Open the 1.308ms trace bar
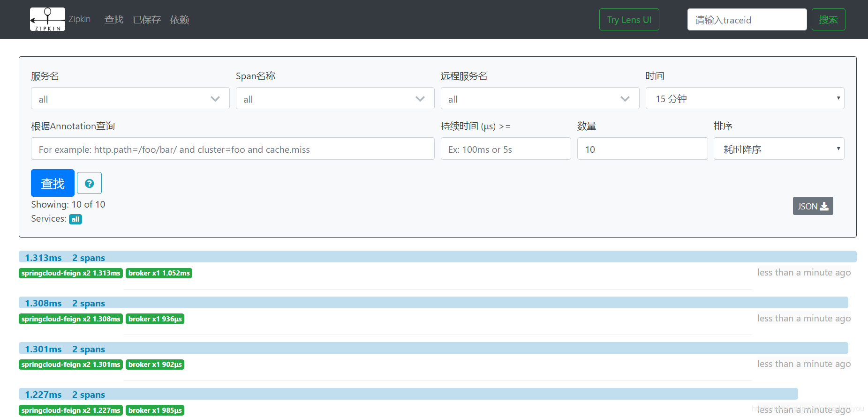Image resolution: width=868 pixels, height=417 pixels. click(x=433, y=303)
